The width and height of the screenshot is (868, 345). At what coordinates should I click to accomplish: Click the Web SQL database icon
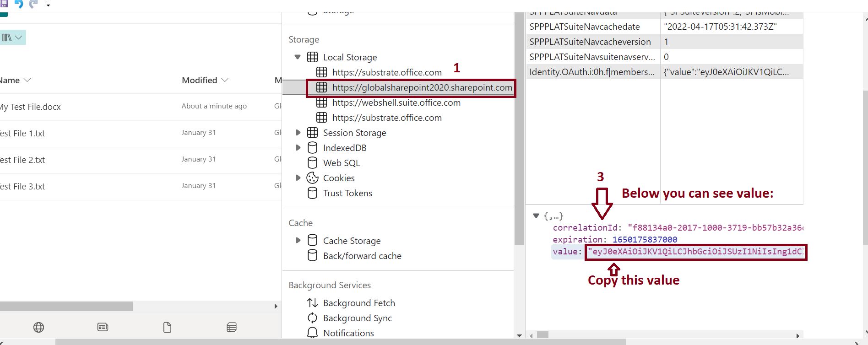pos(312,163)
